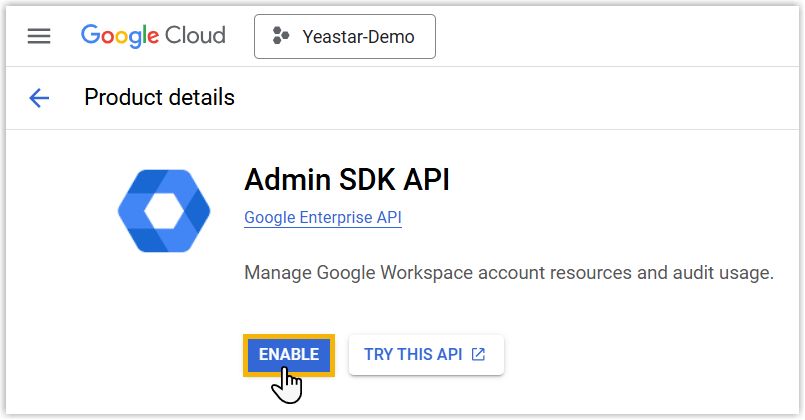This screenshot has height=420, width=805.
Task: Select the Admin SDK API title
Action: coord(347,180)
